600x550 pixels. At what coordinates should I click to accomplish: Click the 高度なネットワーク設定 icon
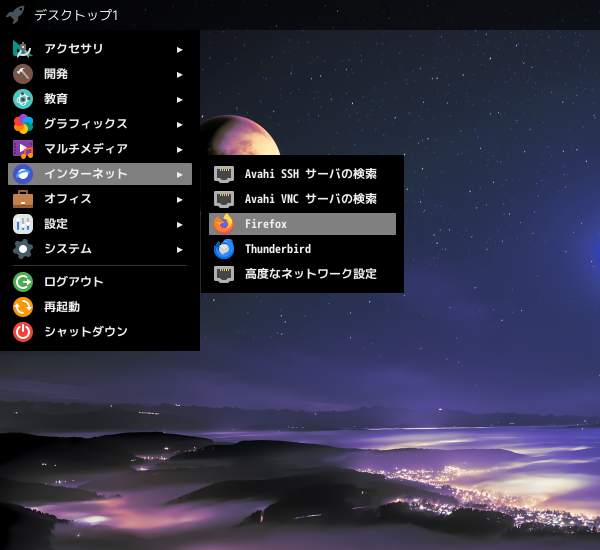coord(224,274)
